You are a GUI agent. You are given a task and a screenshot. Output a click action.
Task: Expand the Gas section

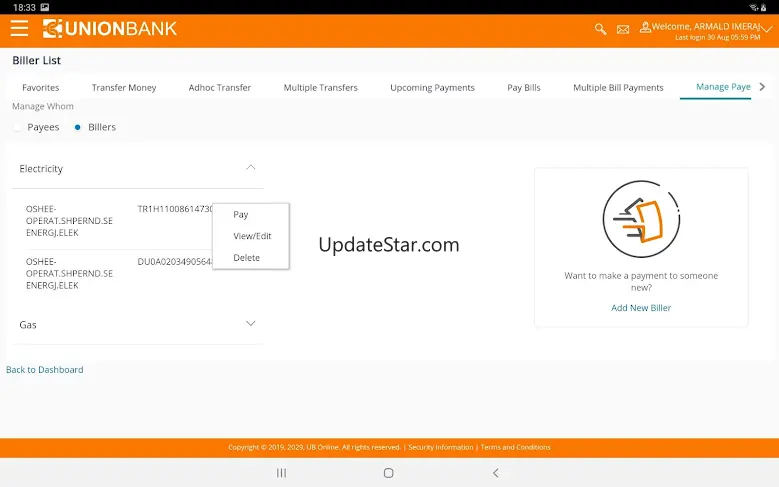point(250,324)
